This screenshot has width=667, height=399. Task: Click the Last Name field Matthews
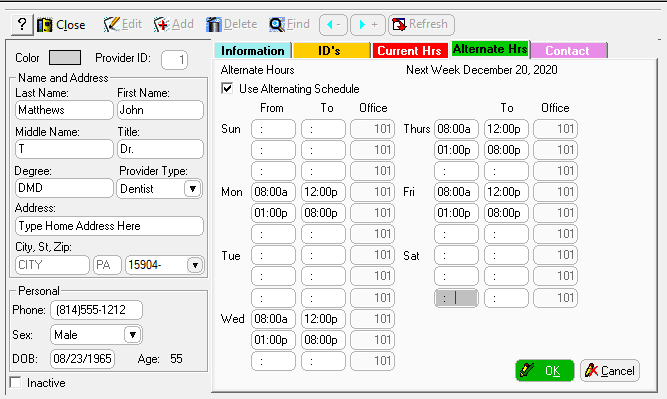pos(64,110)
